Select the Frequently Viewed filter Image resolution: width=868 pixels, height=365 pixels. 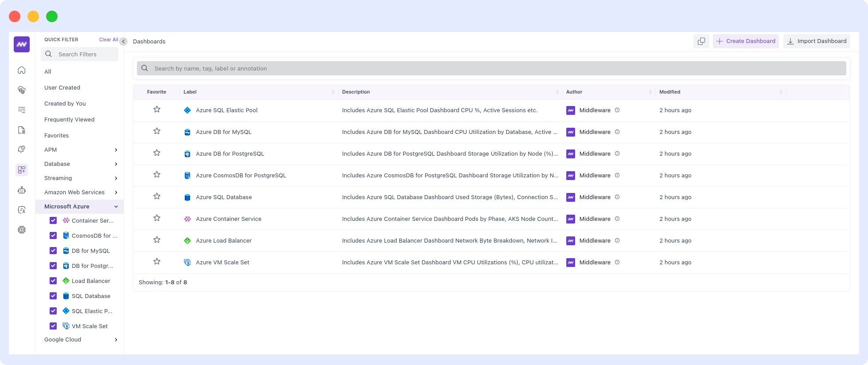point(70,120)
